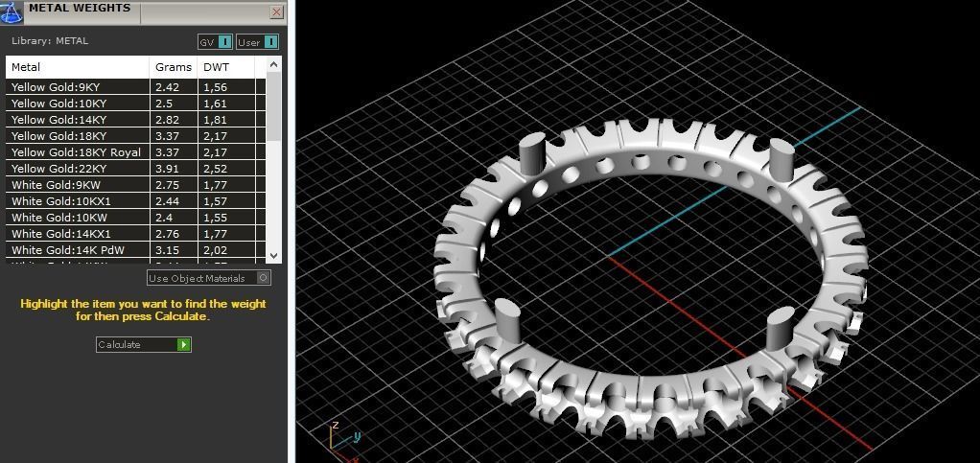Select the Yellow Gold:10KY row
The height and width of the screenshot is (463, 980).
pos(135,104)
